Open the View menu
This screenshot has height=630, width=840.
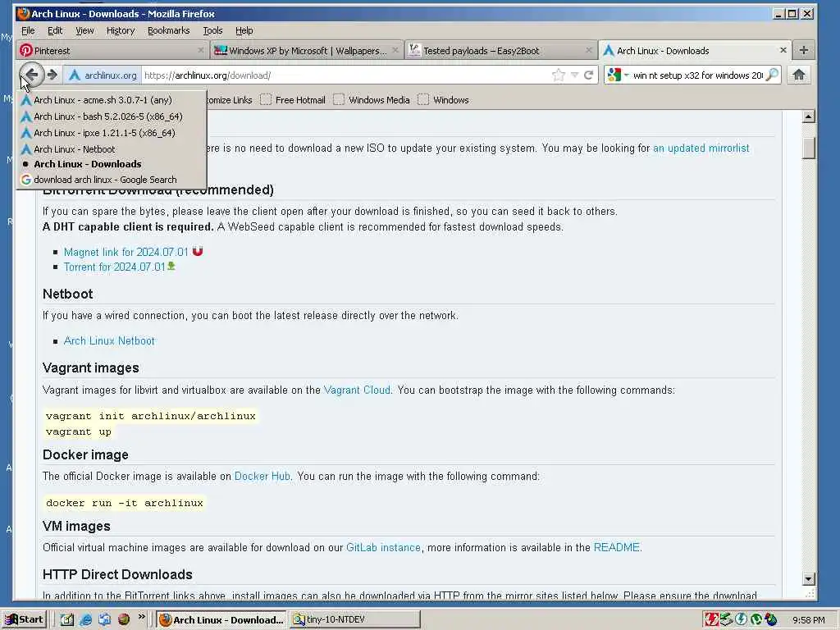[84, 30]
